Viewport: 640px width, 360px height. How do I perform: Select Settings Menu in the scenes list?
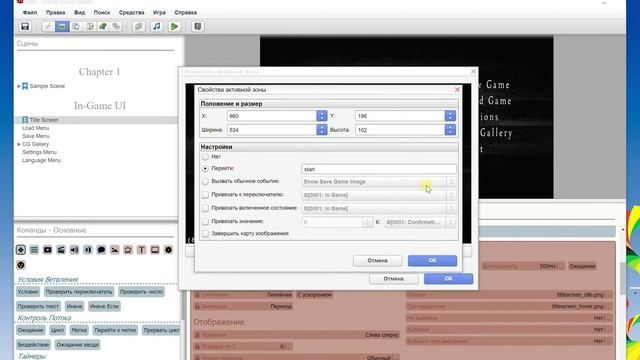(x=39, y=152)
